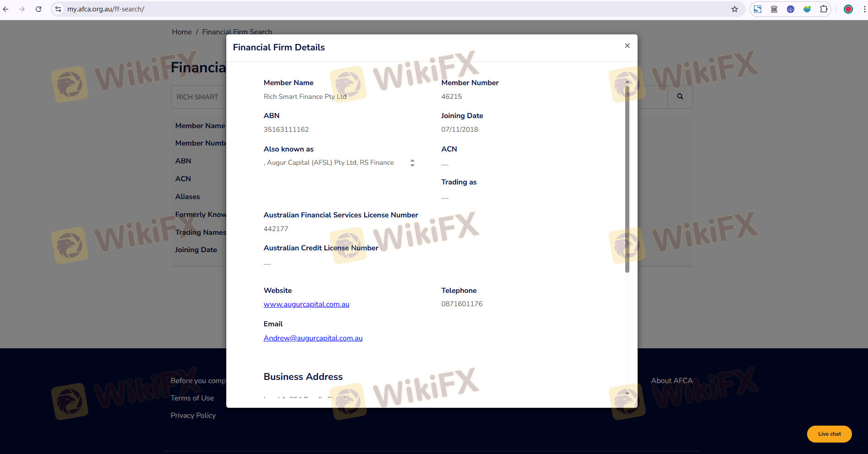Open the watermelon browser profile avatar

coord(848,9)
